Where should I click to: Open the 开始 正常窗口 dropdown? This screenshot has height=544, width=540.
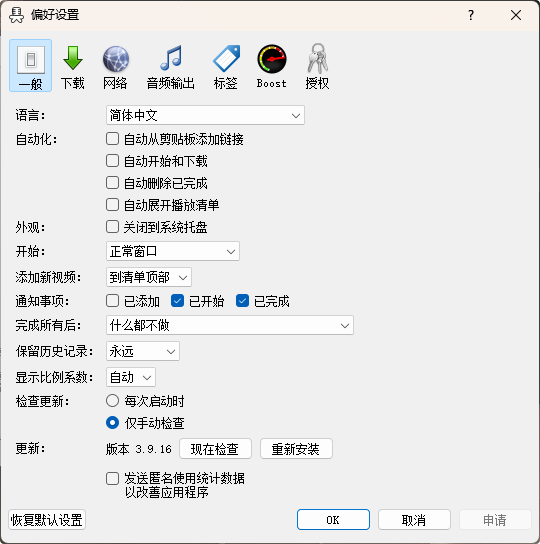(173, 251)
